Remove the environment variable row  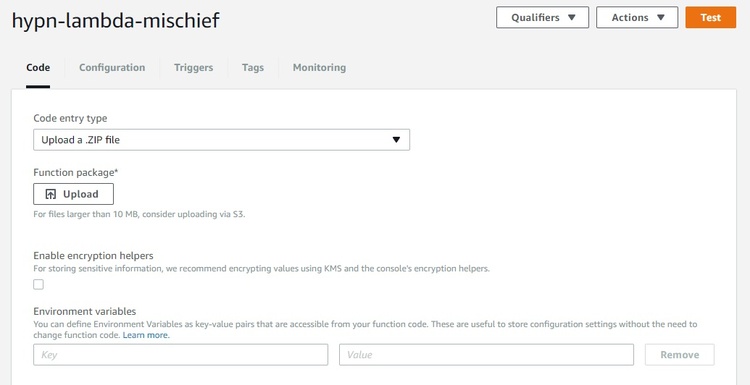pos(680,355)
